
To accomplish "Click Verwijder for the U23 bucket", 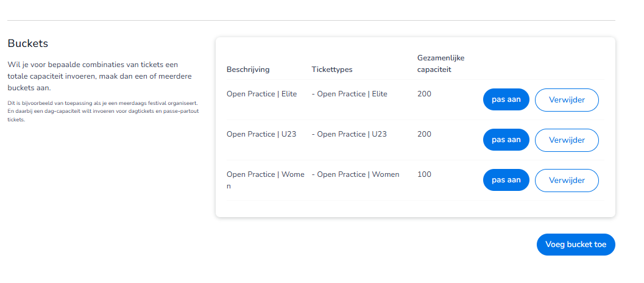I will (x=567, y=140).
